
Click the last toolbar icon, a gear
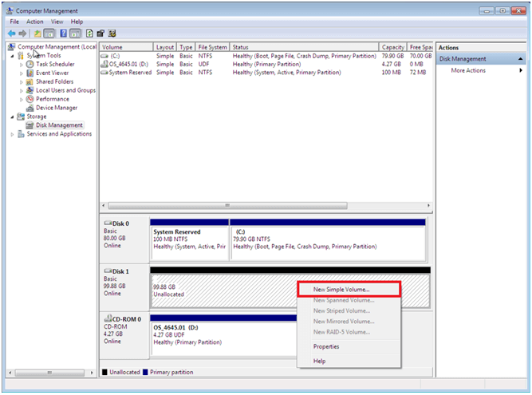(112, 34)
